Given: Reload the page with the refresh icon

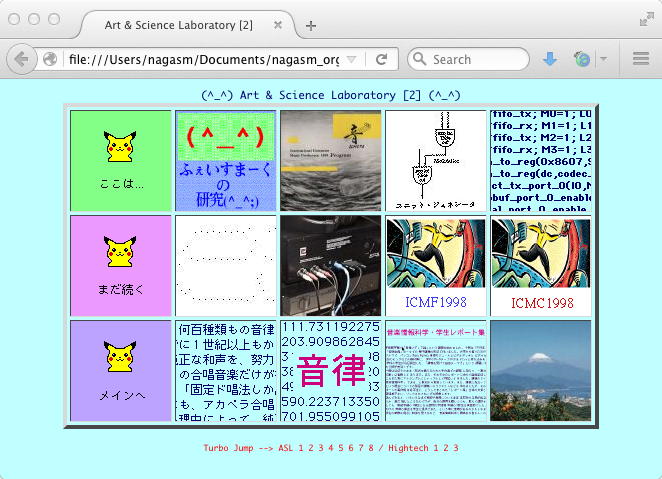Looking at the screenshot, I should [382, 59].
